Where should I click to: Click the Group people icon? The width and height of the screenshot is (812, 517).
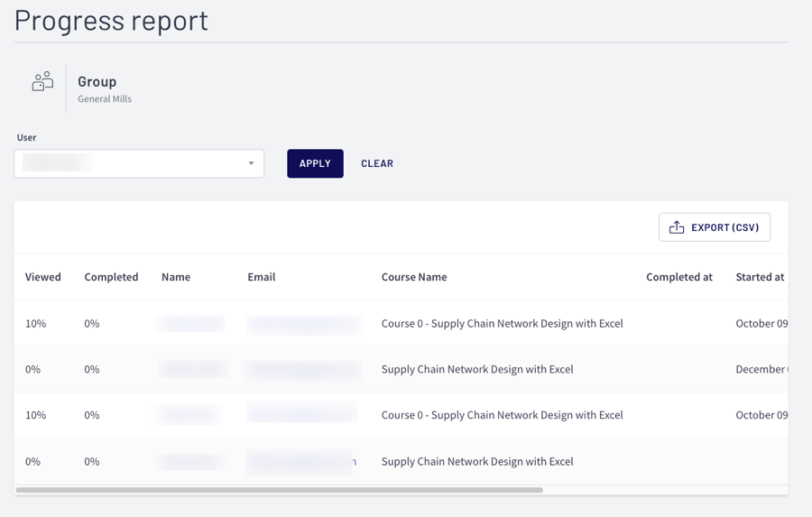[x=42, y=82]
